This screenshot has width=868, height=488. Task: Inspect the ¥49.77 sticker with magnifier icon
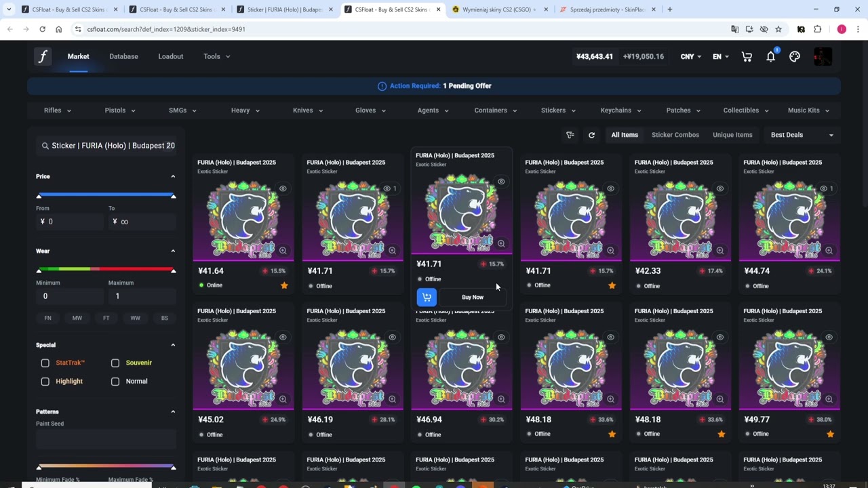click(829, 399)
